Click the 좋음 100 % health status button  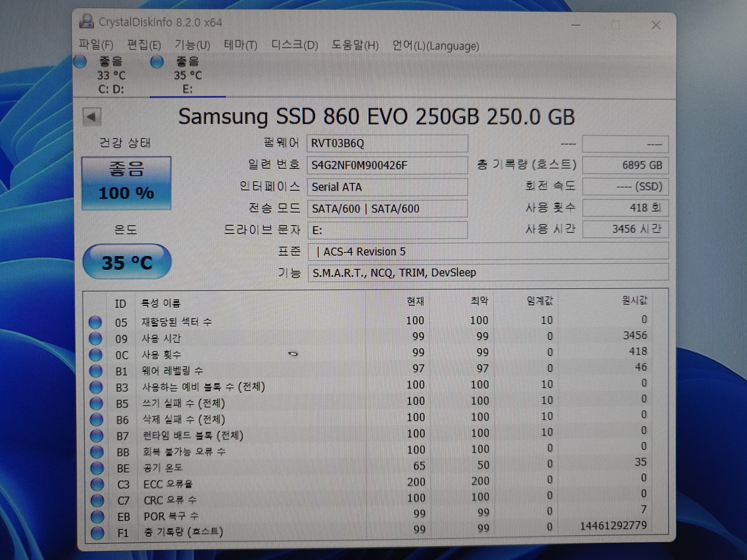[126, 183]
